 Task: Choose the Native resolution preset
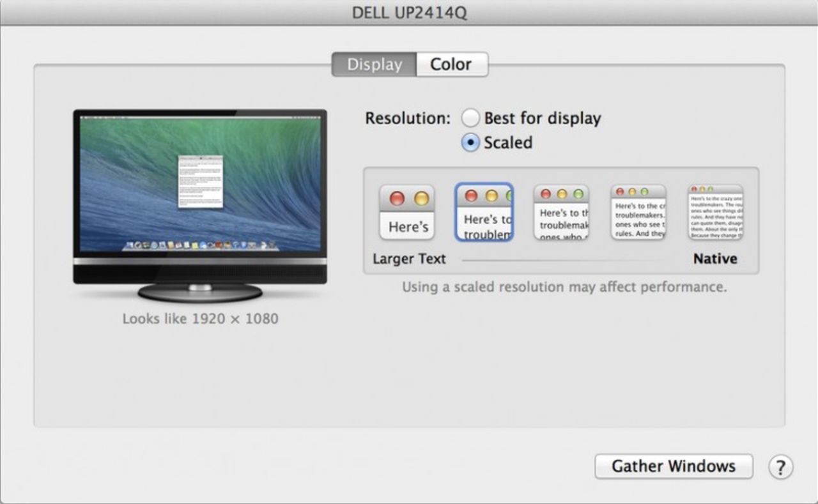[x=714, y=212]
